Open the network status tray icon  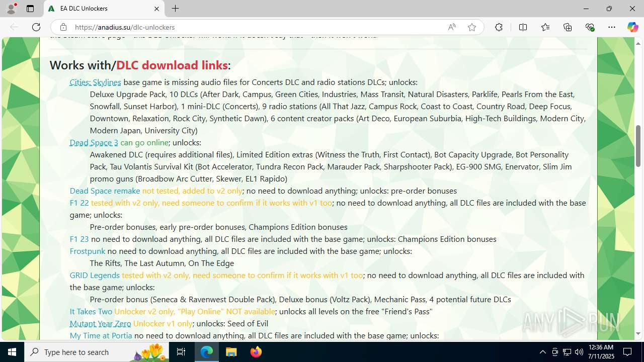tap(567, 352)
